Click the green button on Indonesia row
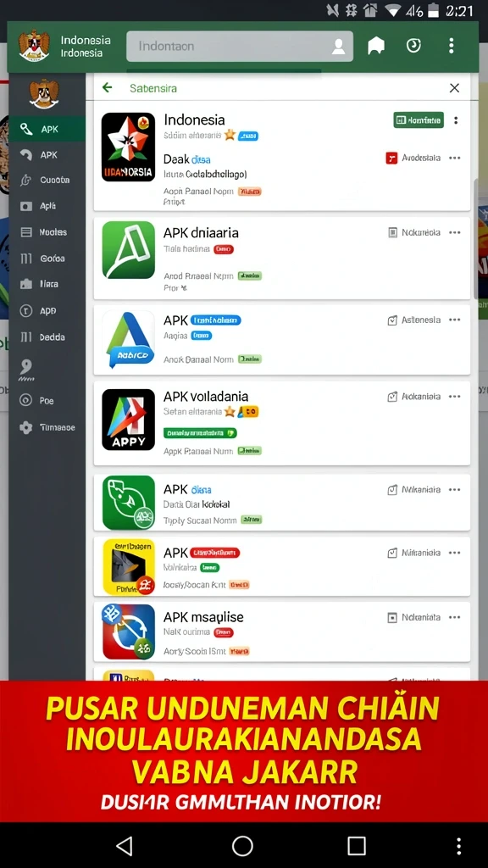488x868 pixels. tap(419, 120)
